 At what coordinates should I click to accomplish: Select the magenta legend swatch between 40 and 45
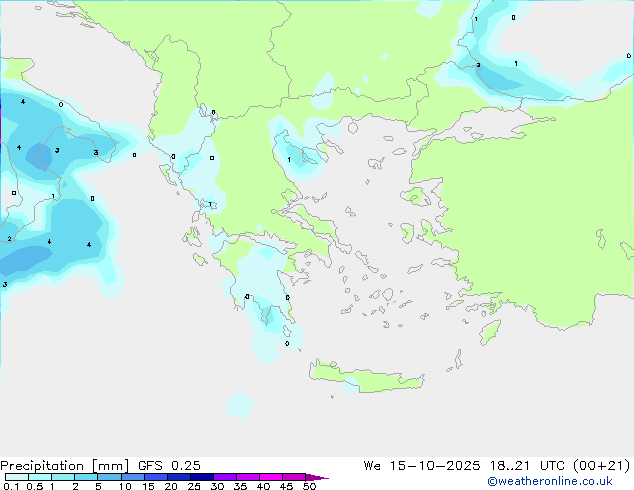click(271, 477)
